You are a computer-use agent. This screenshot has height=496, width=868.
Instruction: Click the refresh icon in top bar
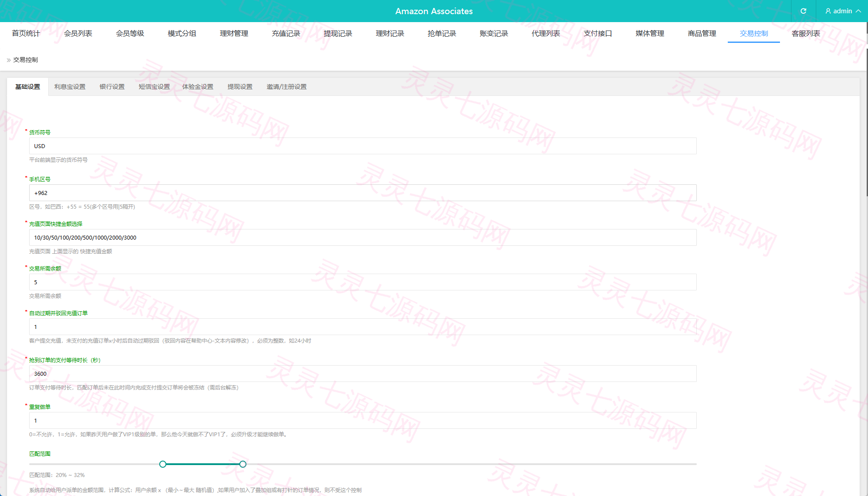coord(803,11)
